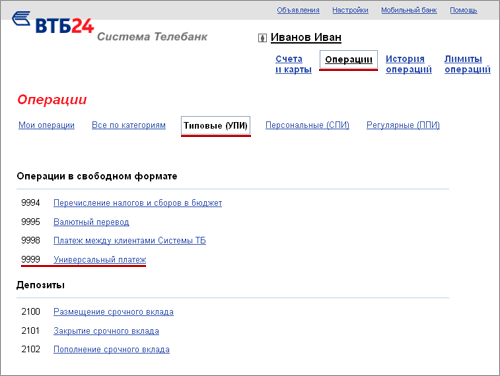Open the Мобильный банк link
The image size is (500, 376).
(409, 10)
